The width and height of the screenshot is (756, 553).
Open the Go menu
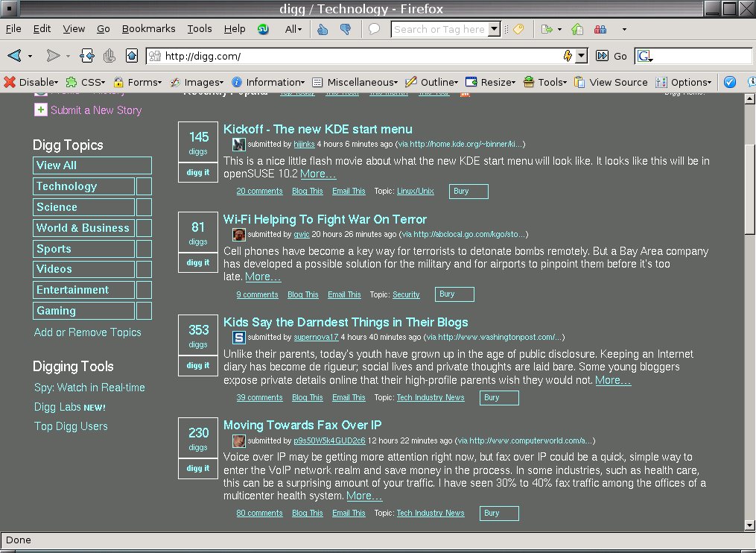point(104,29)
